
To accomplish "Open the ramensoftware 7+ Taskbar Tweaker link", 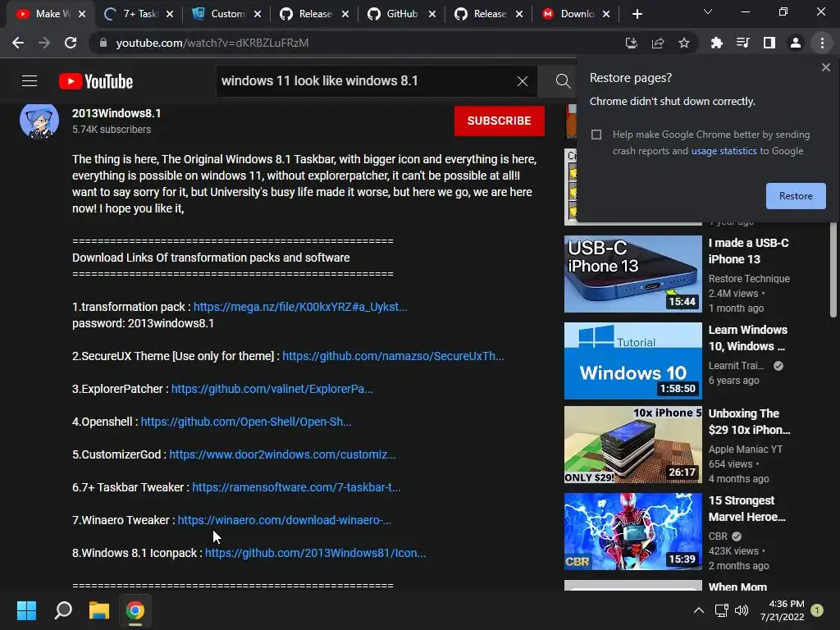I will pyautogui.click(x=296, y=487).
